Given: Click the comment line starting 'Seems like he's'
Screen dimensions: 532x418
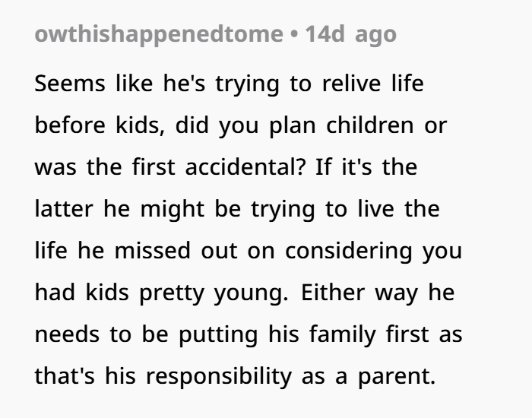Looking at the screenshot, I should click(229, 84).
